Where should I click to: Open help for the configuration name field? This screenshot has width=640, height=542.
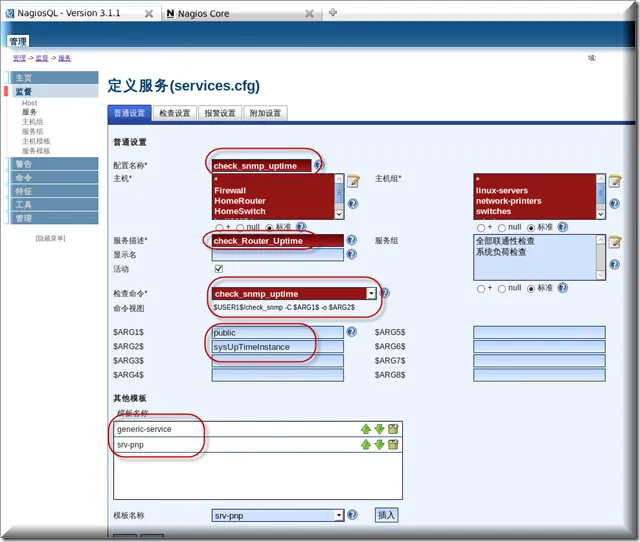point(319,165)
